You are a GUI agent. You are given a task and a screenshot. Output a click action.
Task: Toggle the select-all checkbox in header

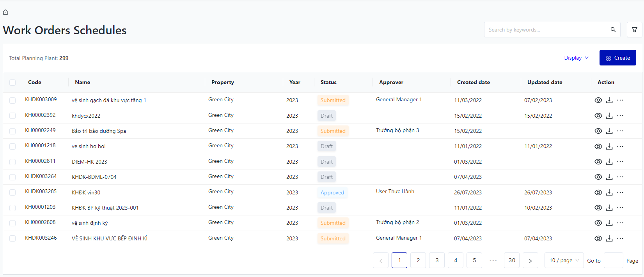click(12, 83)
